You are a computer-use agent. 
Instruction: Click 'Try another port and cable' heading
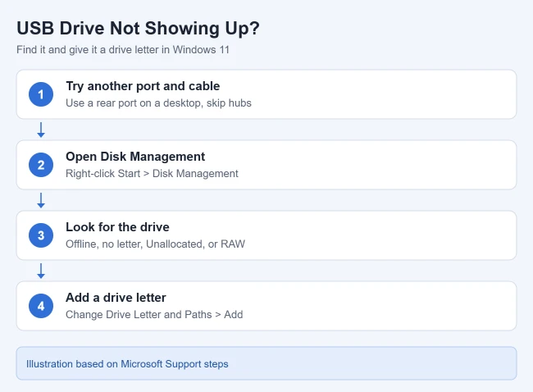[x=143, y=86]
